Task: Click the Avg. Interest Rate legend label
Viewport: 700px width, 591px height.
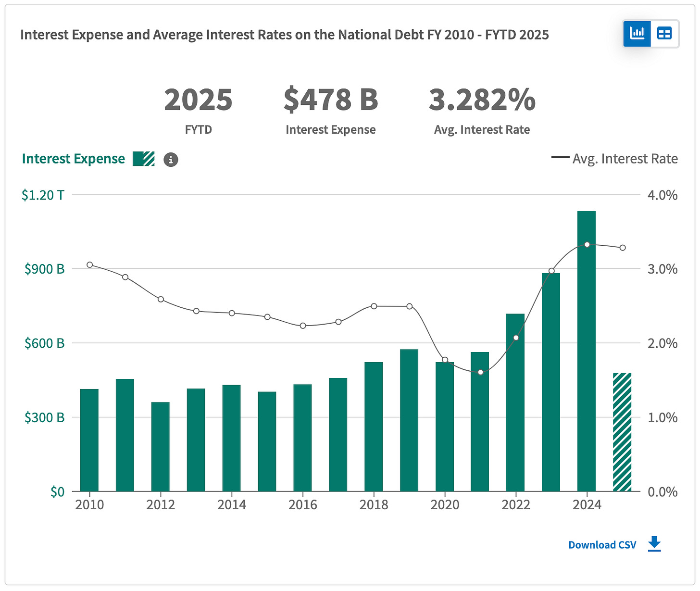Action: (625, 159)
